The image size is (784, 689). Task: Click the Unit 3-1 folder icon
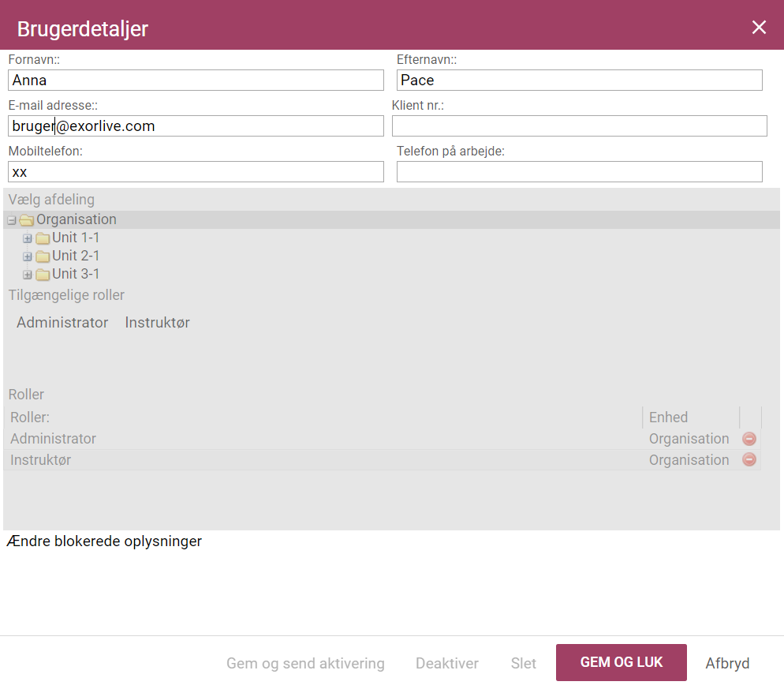point(43,274)
